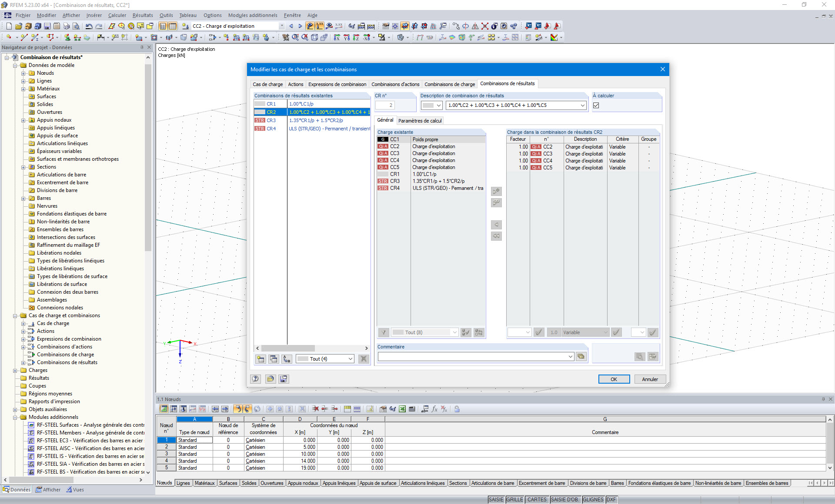Expand the Nœuds tree node
Screen dimensions: 835x504
(x=23, y=73)
